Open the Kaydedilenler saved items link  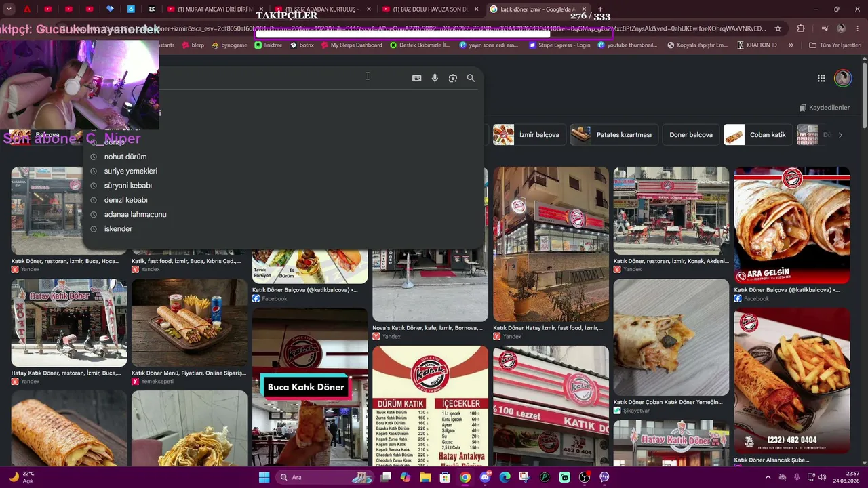coord(824,108)
